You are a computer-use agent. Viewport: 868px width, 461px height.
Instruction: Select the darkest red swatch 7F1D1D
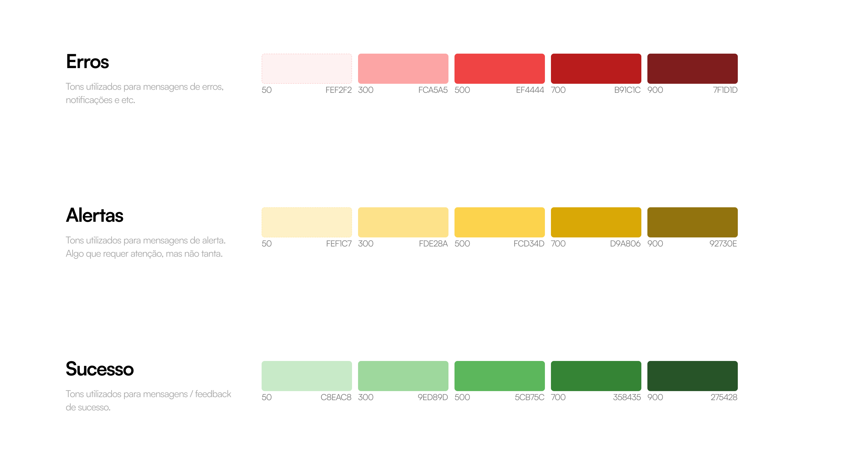click(692, 68)
